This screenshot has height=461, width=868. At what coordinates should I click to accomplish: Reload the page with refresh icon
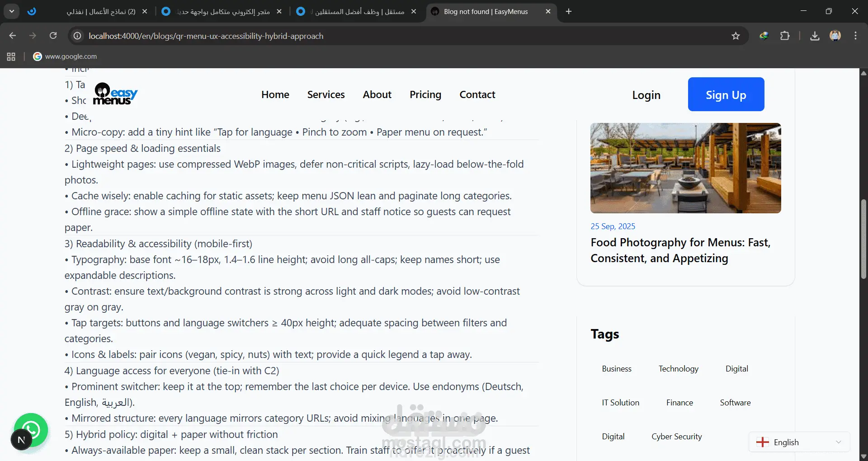(x=53, y=36)
